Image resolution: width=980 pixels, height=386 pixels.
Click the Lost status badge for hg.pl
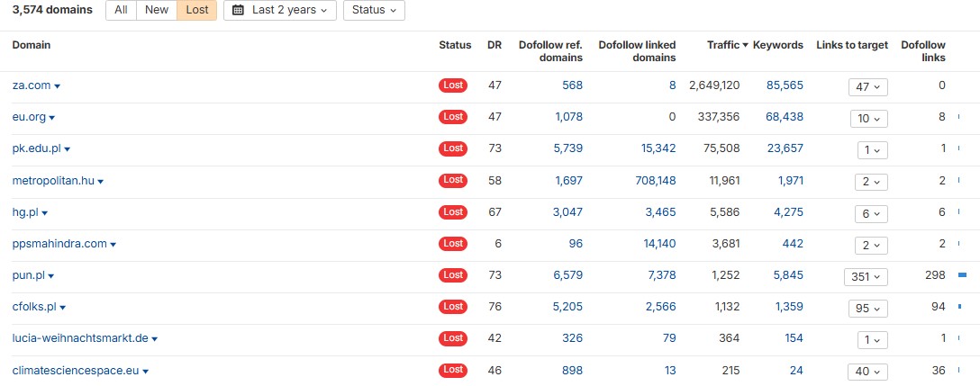pos(453,212)
